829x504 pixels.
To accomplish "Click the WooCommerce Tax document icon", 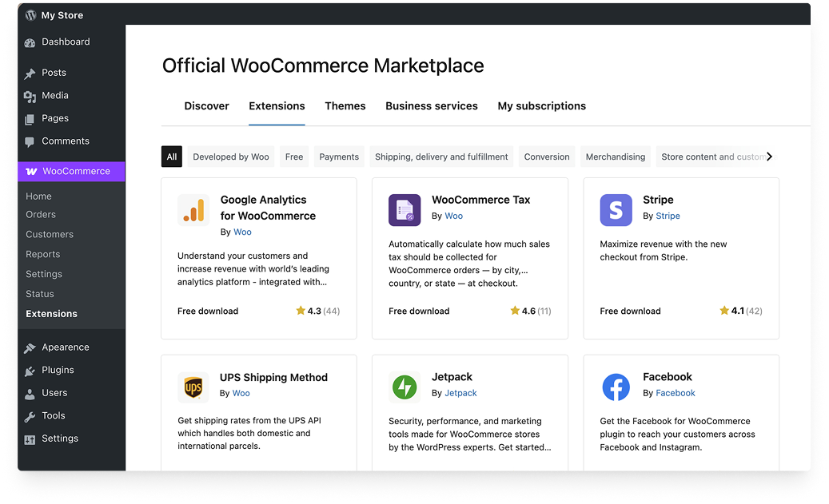I will click(405, 210).
